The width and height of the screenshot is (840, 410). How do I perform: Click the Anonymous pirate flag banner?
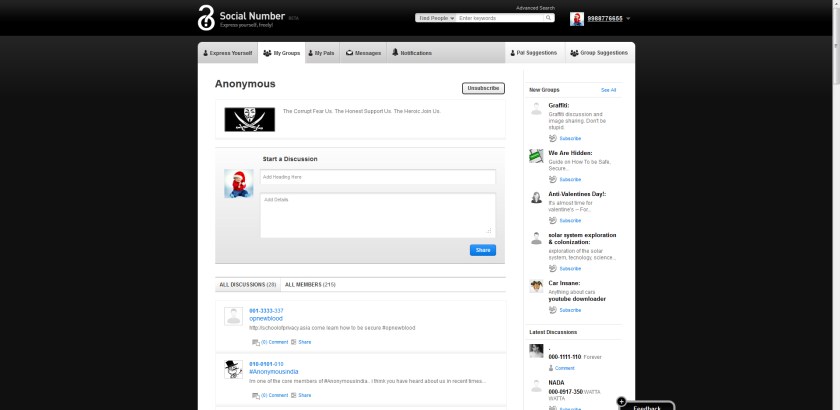click(x=248, y=120)
